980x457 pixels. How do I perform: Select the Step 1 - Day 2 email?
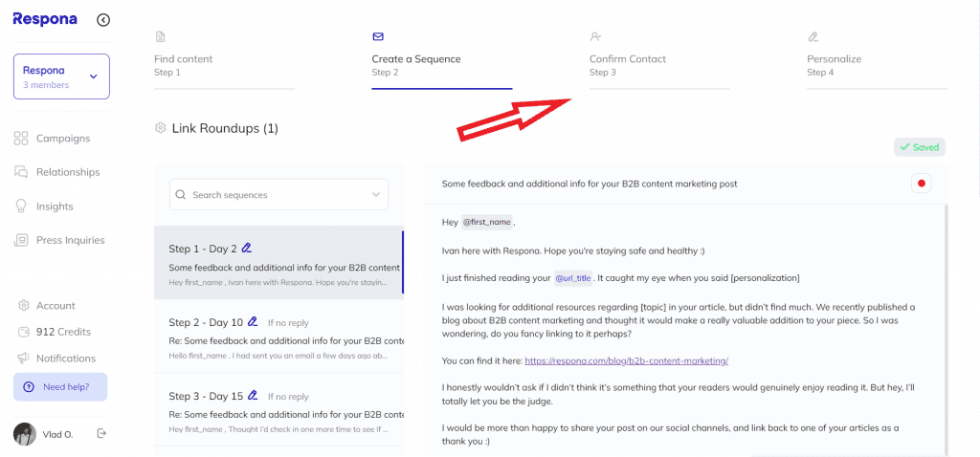(278, 262)
